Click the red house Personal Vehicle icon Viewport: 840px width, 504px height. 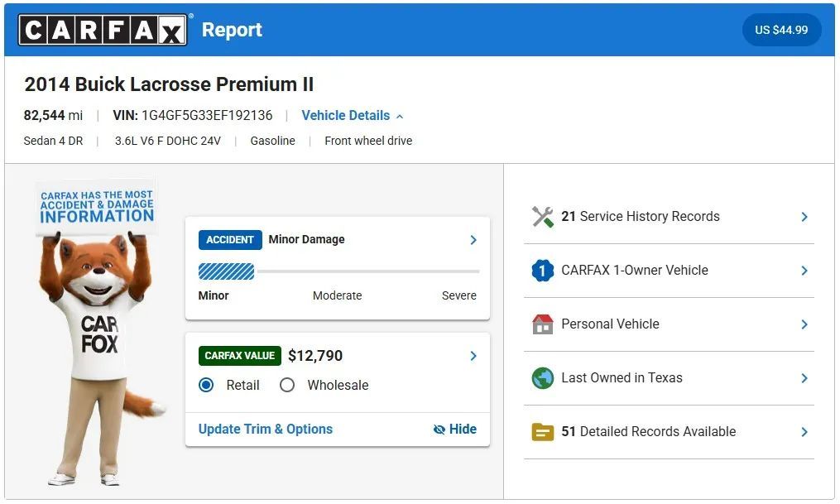tap(543, 324)
